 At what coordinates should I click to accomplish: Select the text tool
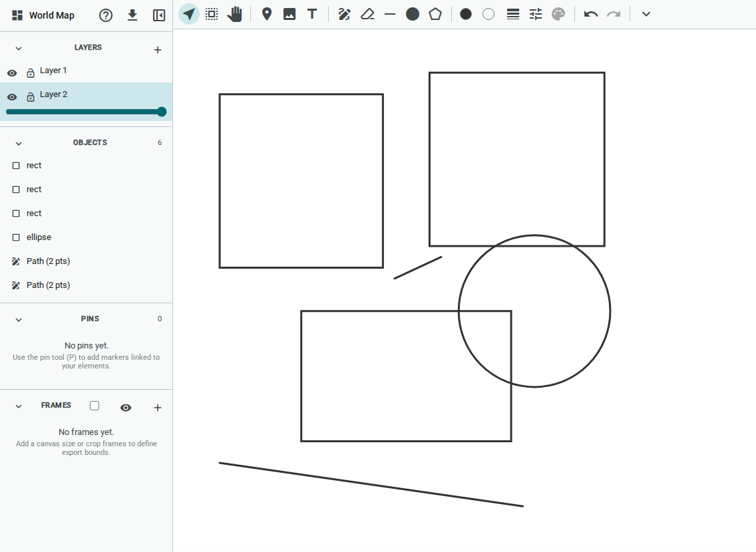coord(312,14)
